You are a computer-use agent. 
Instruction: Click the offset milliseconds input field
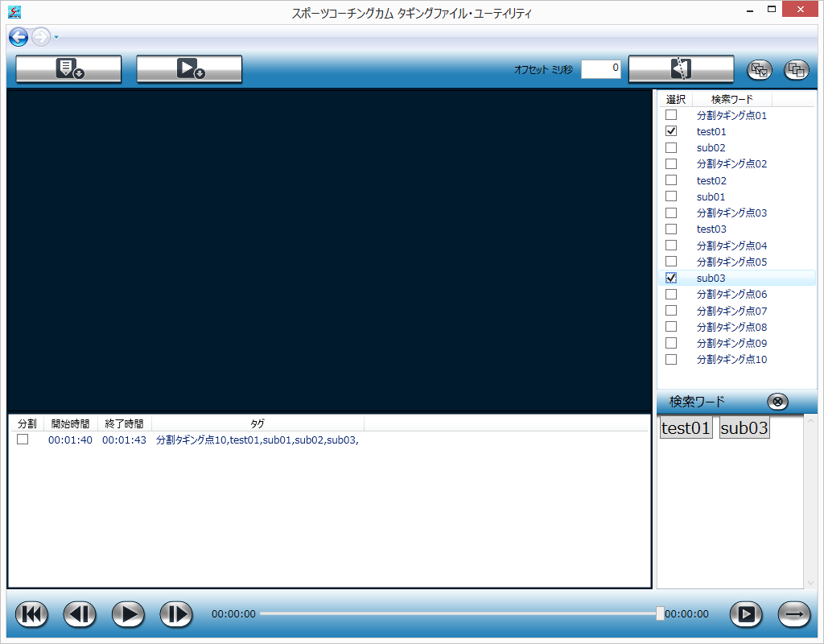point(600,69)
